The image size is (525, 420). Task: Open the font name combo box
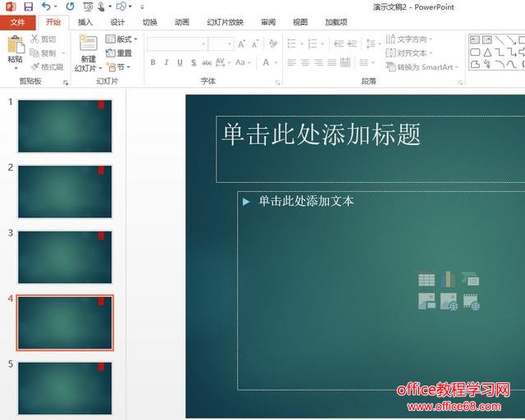(x=177, y=43)
